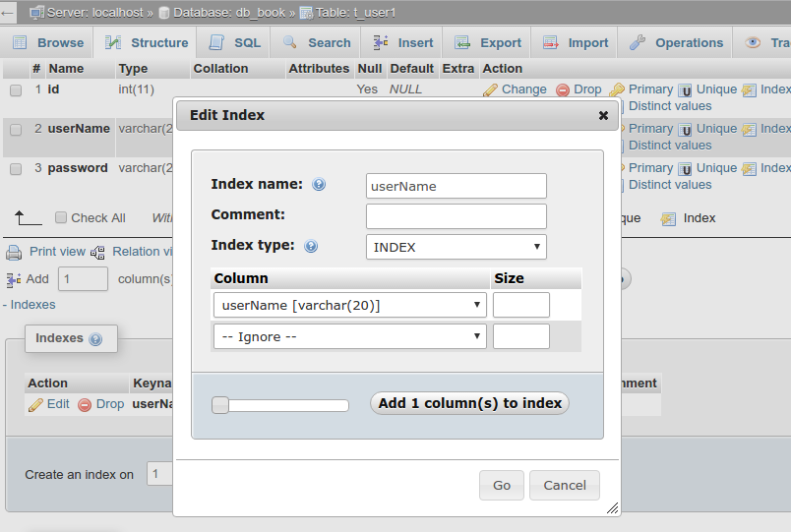The image size is (791, 532).
Task: Open the userName [varchar(20)] column dropdown
Action: [x=349, y=305]
